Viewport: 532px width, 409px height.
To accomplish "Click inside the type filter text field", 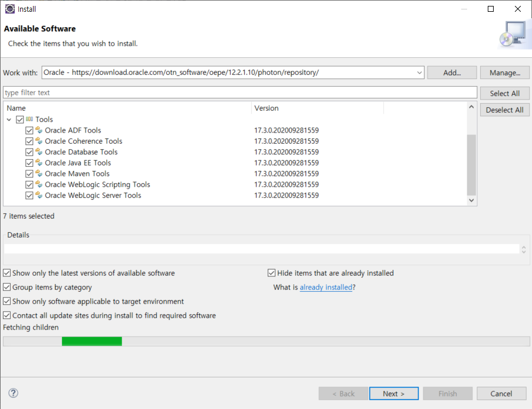I will click(x=240, y=93).
